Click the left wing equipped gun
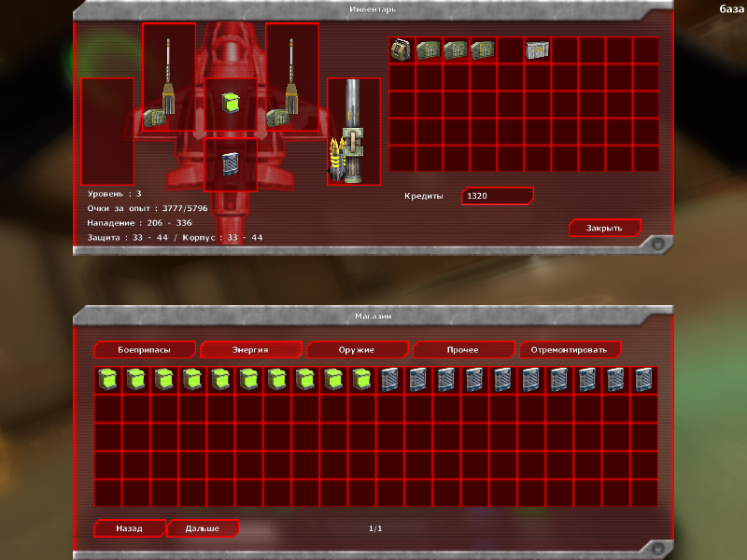 click(169, 77)
